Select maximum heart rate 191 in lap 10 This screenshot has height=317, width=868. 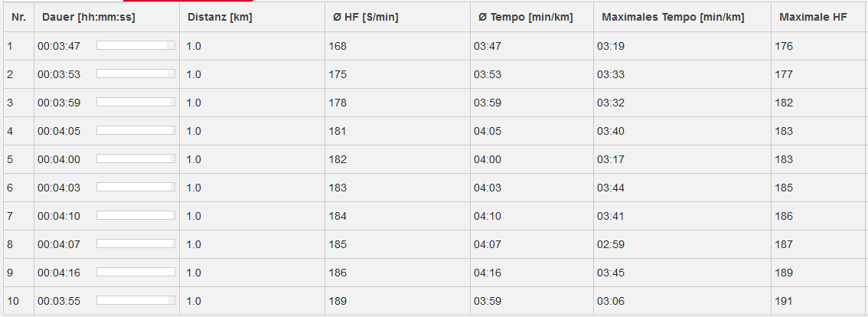784,302
